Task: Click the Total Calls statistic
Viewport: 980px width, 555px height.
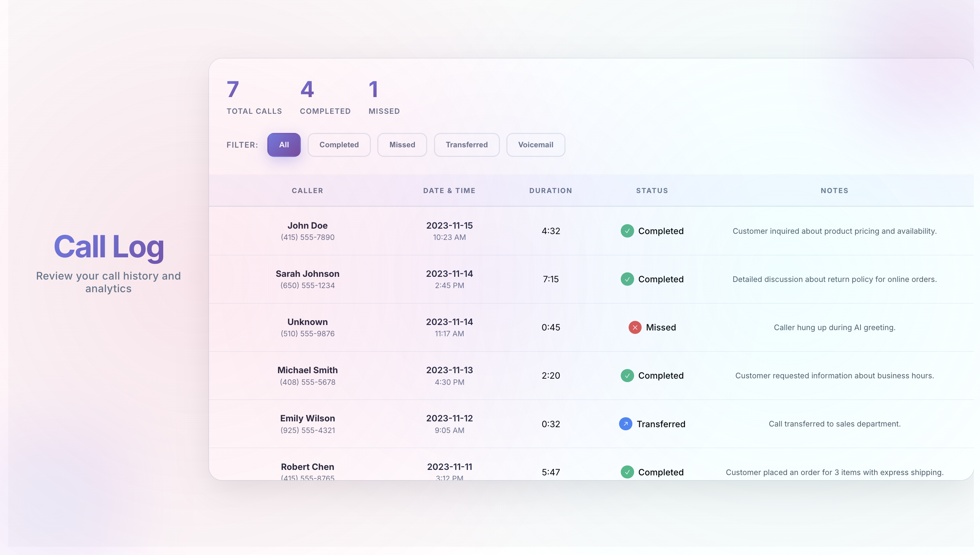Action: tap(254, 97)
